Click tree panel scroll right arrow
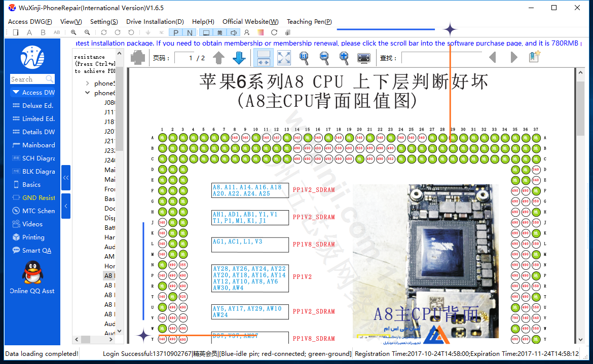This screenshot has height=364, width=593. pos(111,339)
